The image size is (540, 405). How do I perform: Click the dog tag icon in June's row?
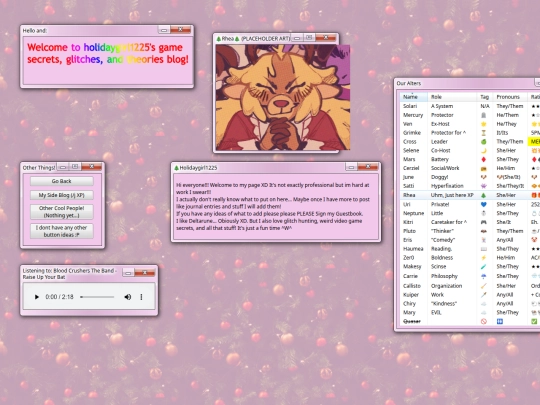click(484, 177)
